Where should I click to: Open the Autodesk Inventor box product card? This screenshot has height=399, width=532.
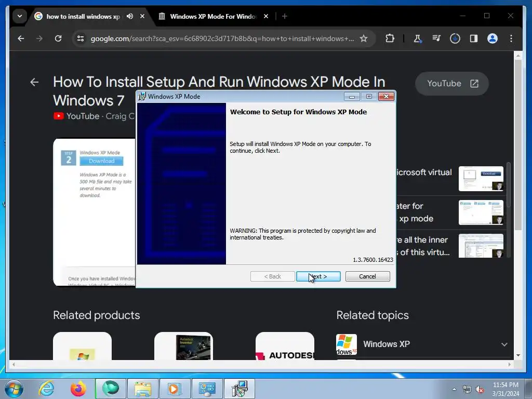point(183,346)
